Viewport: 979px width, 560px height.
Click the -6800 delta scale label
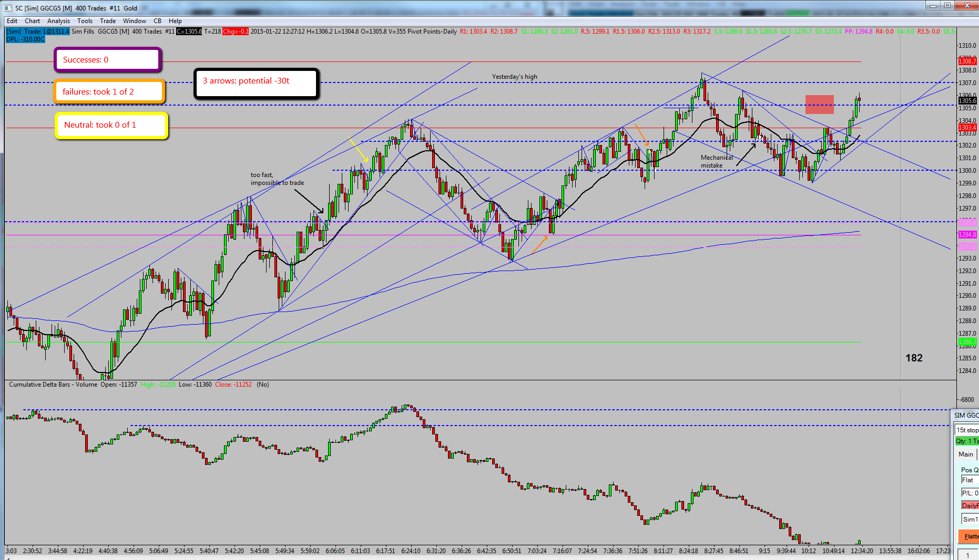click(x=966, y=400)
